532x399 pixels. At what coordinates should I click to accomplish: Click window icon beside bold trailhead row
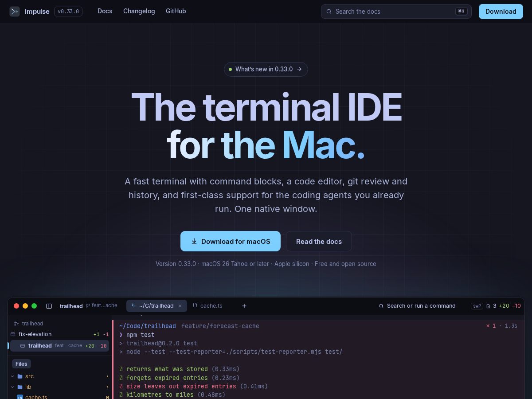pos(23,346)
